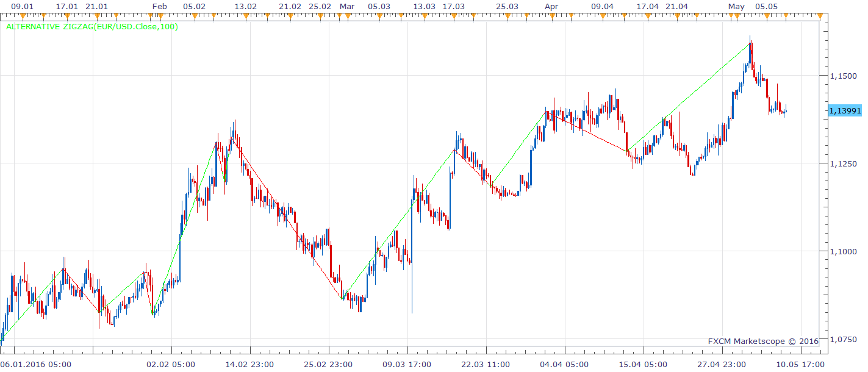Click the 25.02 date in top ruler
The image size is (868, 372).
tap(320, 5)
